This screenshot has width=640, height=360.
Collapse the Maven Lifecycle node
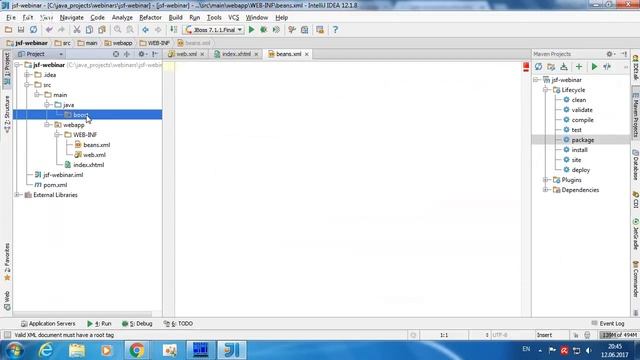click(546, 90)
